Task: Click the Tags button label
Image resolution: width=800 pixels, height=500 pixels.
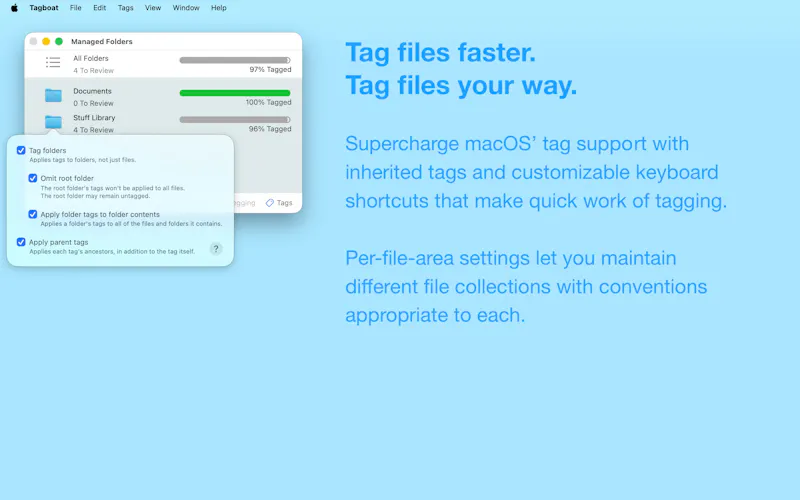Action: coord(285,203)
